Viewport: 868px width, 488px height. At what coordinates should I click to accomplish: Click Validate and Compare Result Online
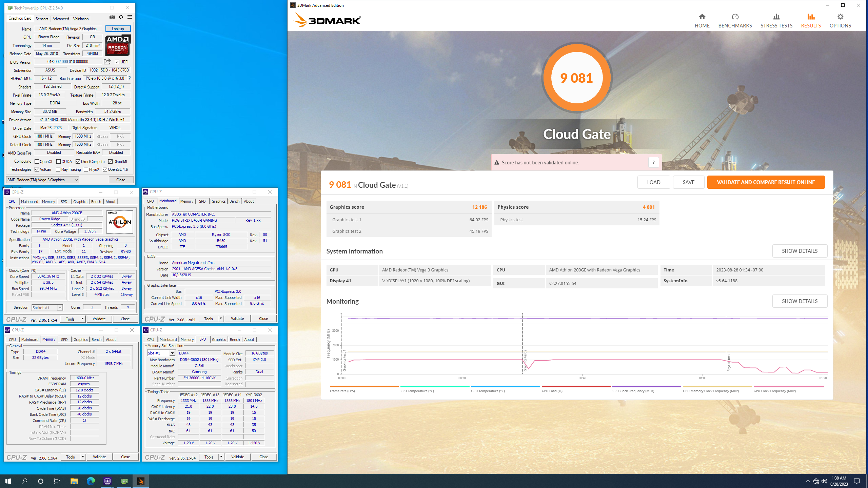pos(766,182)
